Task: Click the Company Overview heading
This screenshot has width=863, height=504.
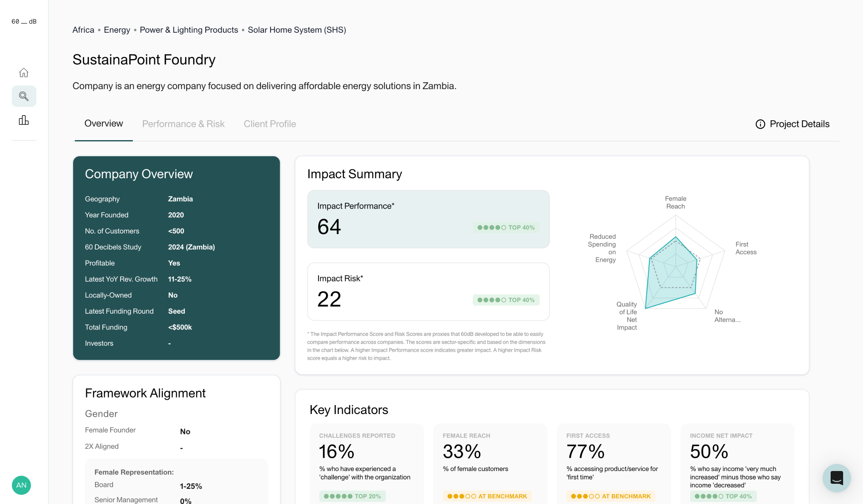Action: (139, 174)
